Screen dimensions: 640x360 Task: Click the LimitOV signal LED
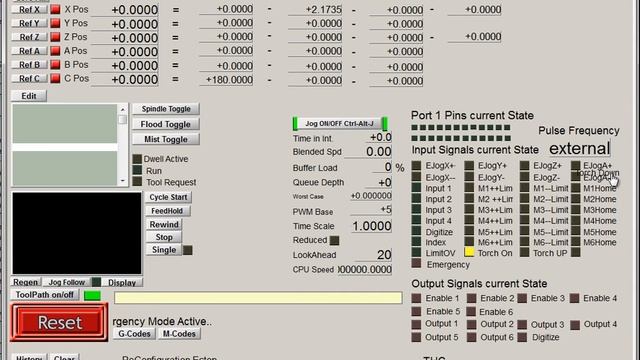point(416,253)
